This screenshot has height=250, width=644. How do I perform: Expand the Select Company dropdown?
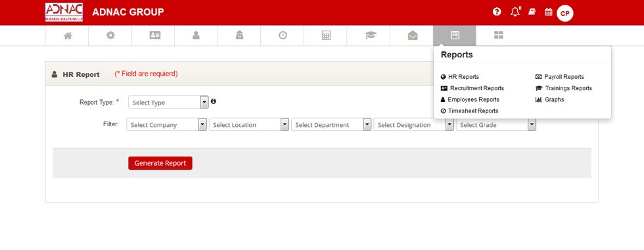(166, 124)
